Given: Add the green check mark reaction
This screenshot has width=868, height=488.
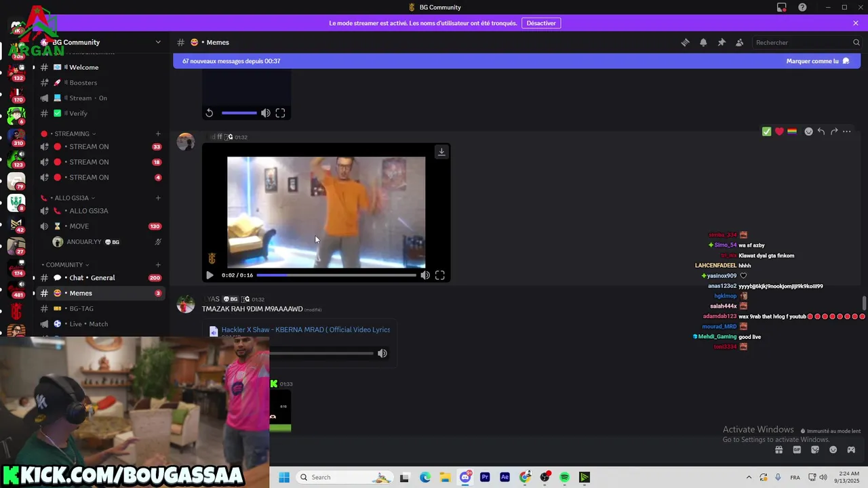Looking at the screenshot, I should point(766,131).
